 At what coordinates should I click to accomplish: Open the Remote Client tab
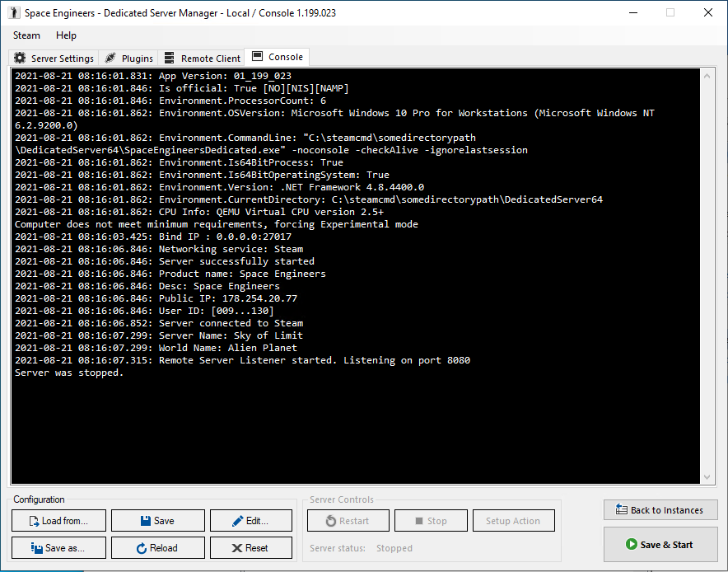203,59
